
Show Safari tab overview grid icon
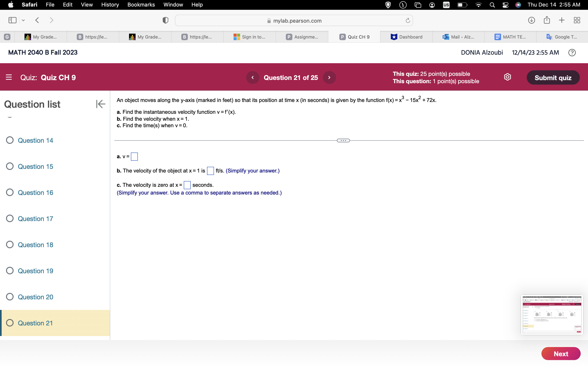click(x=577, y=20)
